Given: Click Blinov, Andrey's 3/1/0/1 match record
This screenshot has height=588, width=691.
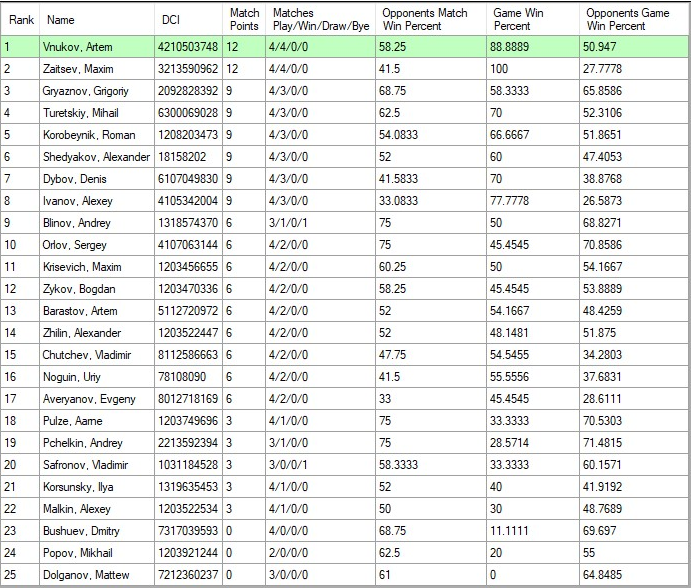Looking at the screenshot, I should click(x=292, y=223).
